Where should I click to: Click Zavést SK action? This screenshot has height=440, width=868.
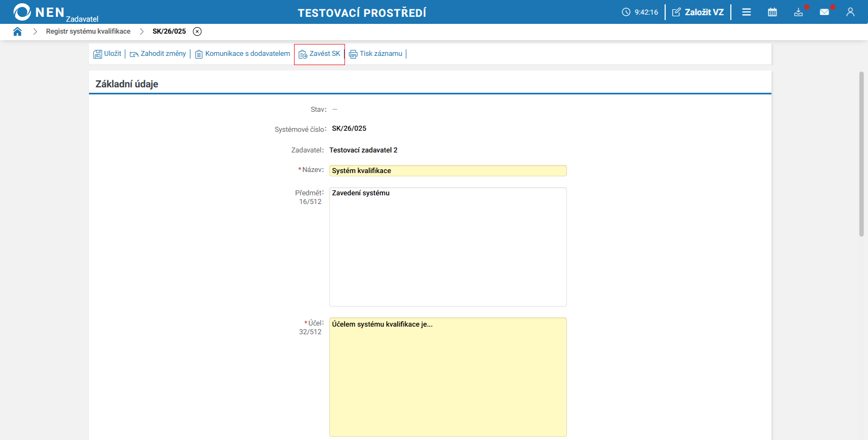tap(320, 54)
